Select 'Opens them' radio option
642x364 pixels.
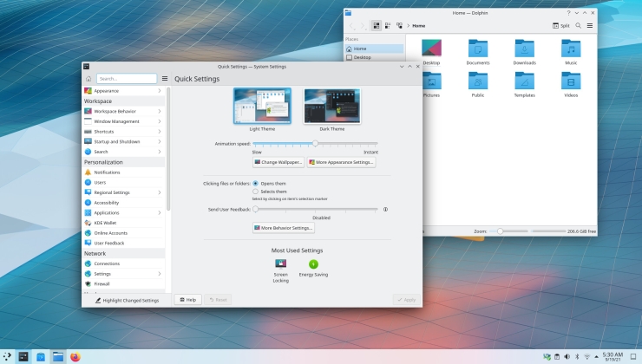[x=255, y=184]
